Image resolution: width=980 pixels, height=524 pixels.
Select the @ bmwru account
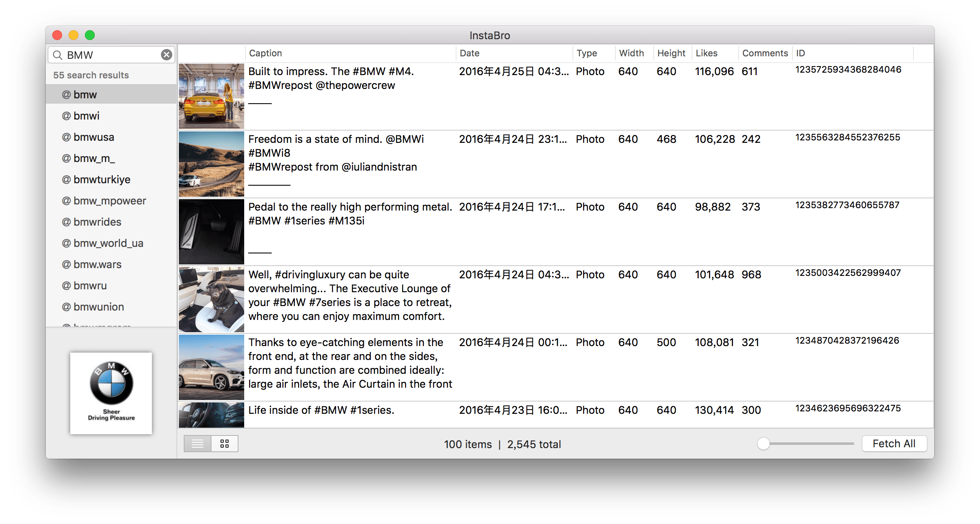coord(111,285)
